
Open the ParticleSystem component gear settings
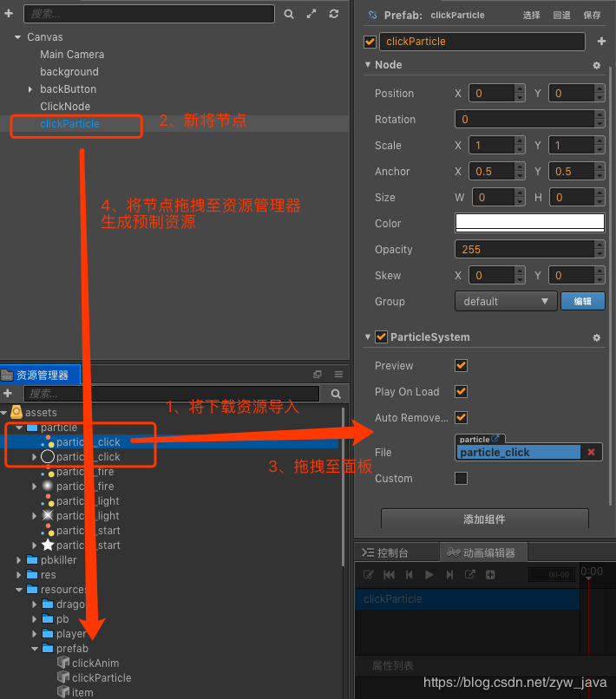596,338
